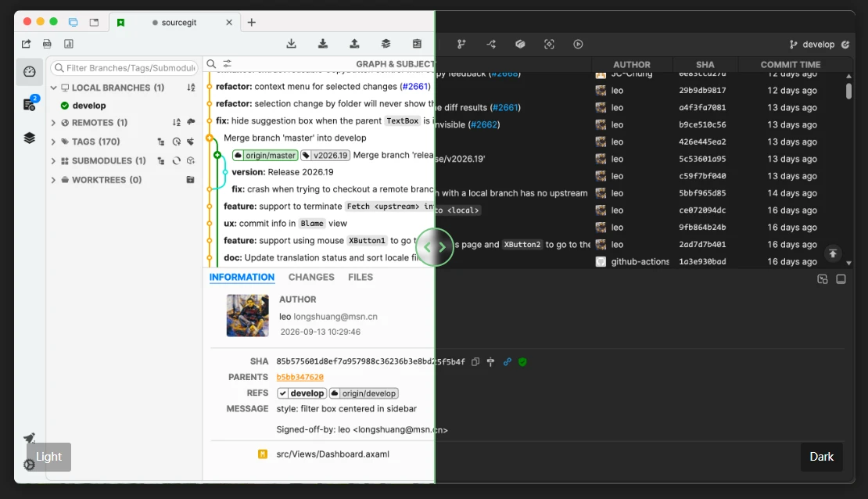
Task: Open local changes sidebar icon
Action: 30,104
